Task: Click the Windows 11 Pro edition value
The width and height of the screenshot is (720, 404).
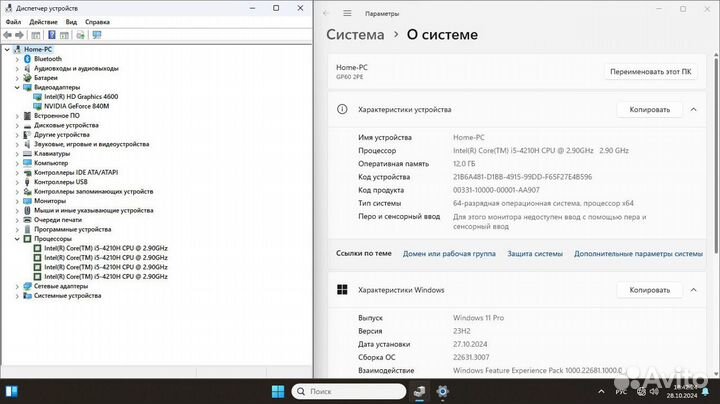Action: pyautogui.click(x=478, y=318)
